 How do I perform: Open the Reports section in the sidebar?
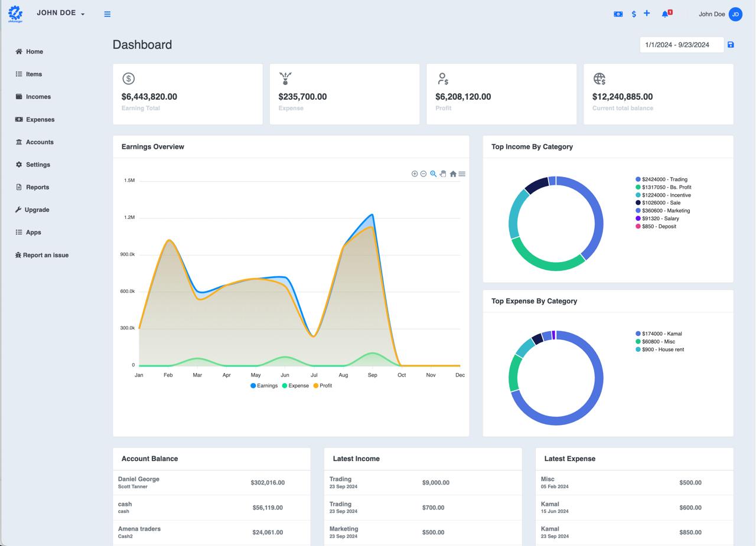pyautogui.click(x=37, y=187)
